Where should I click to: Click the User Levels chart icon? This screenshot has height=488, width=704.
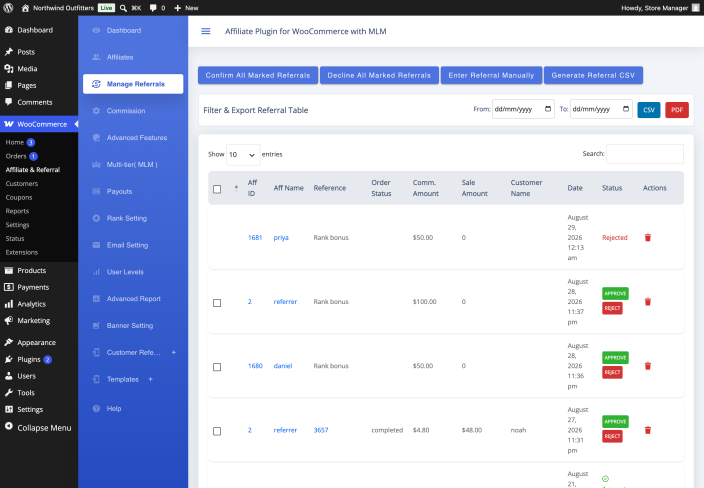(96, 272)
